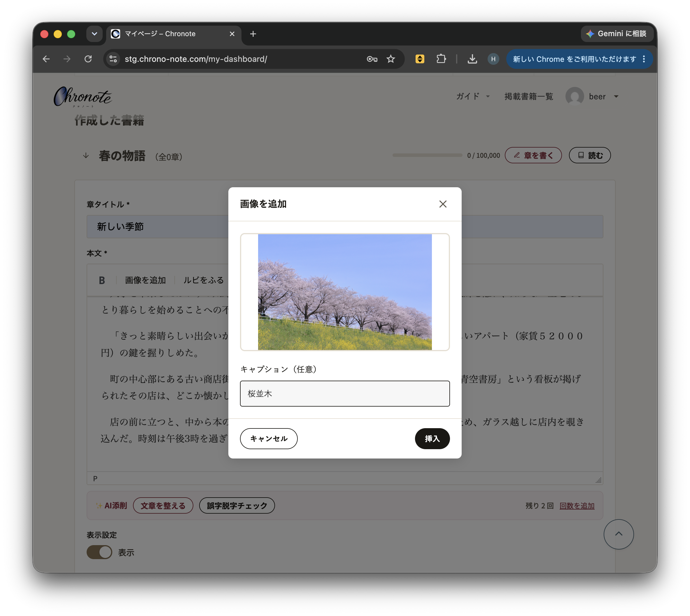Open the 回数を追加 link
690x616 pixels.
(577, 506)
